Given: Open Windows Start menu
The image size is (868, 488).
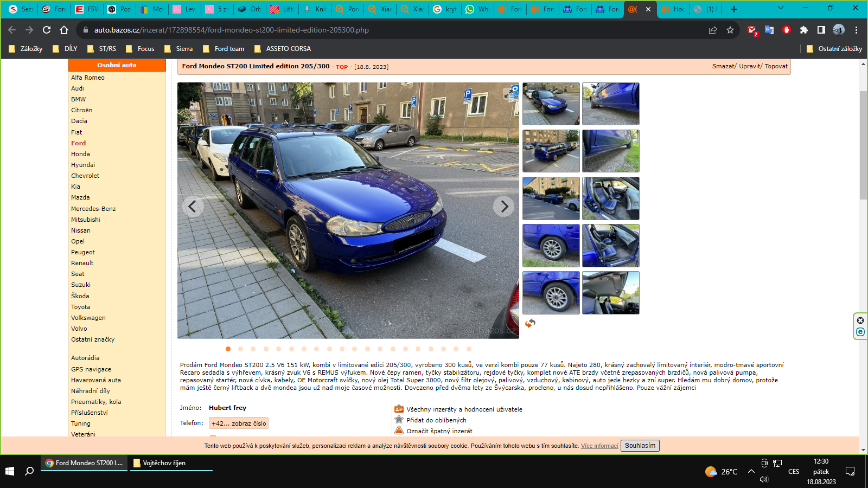Looking at the screenshot, I should (x=10, y=471).
